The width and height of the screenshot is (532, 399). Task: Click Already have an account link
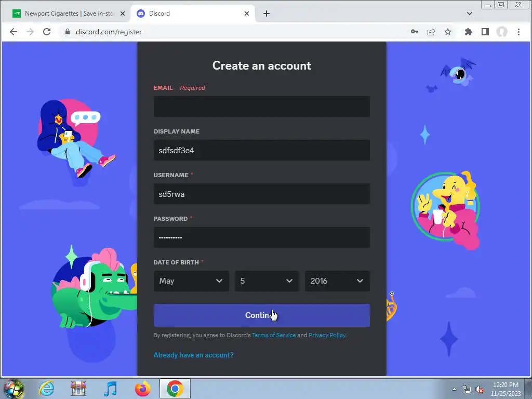[x=193, y=355]
